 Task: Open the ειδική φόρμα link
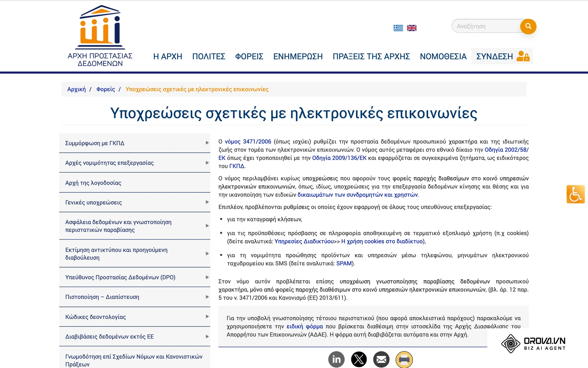tap(305, 326)
